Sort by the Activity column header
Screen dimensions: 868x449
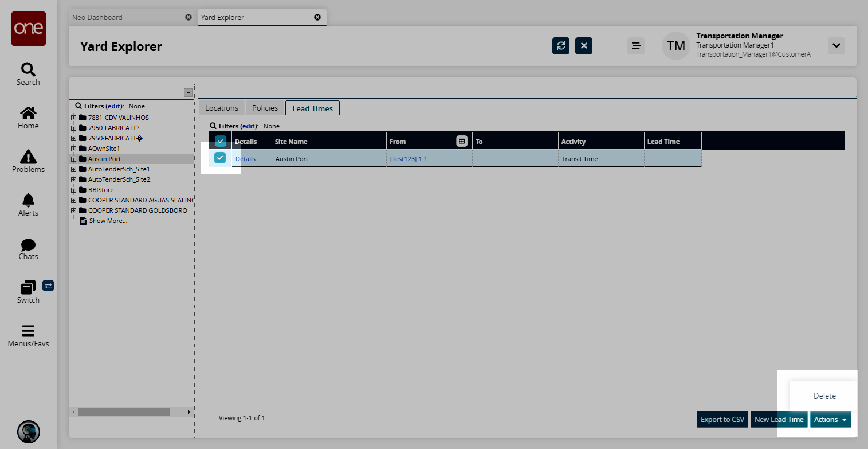(x=601, y=141)
